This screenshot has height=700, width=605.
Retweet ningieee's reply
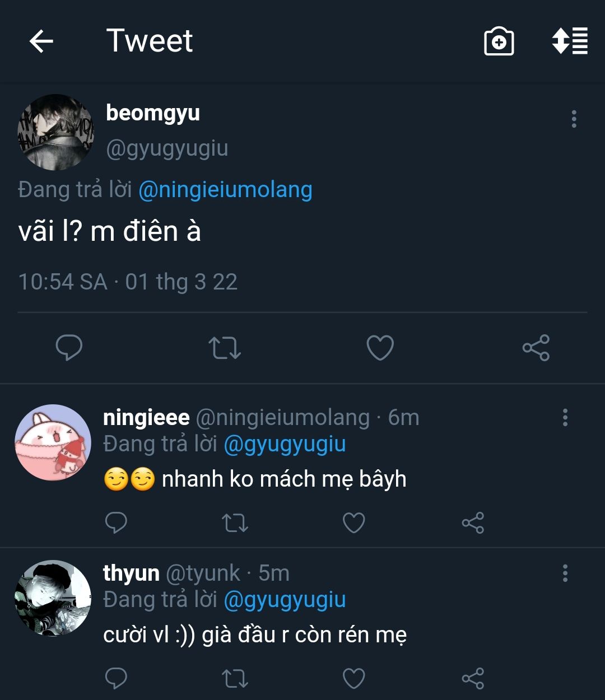[x=235, y=523]
